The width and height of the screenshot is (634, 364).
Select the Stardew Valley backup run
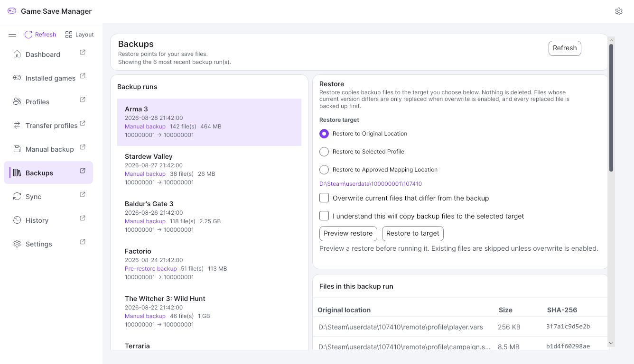click(209, 170)
